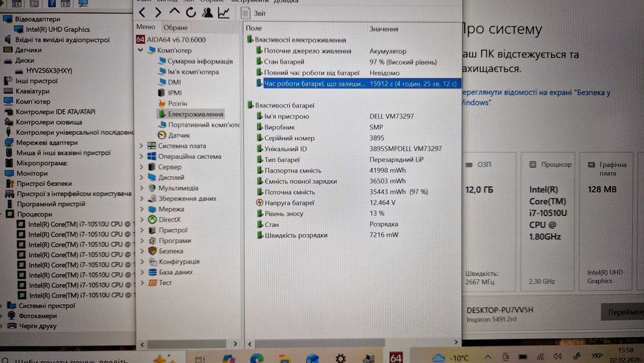Click the tree panel horizontal scrollbar right arrow
Viewport: 644px width, 363px height.
pos(235,344)
